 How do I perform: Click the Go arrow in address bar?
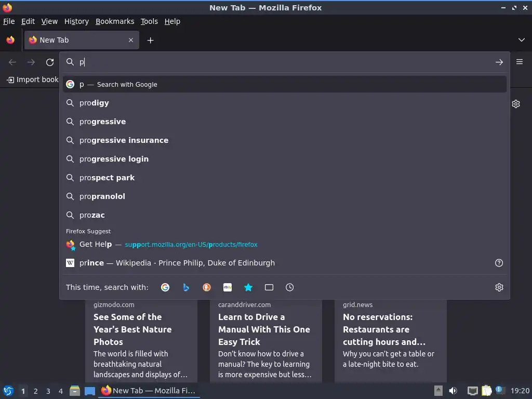coord(499,62)
